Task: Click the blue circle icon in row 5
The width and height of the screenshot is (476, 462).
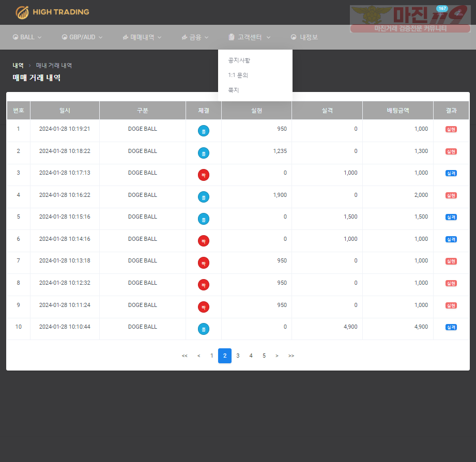Action: click(x=204, y=219)
